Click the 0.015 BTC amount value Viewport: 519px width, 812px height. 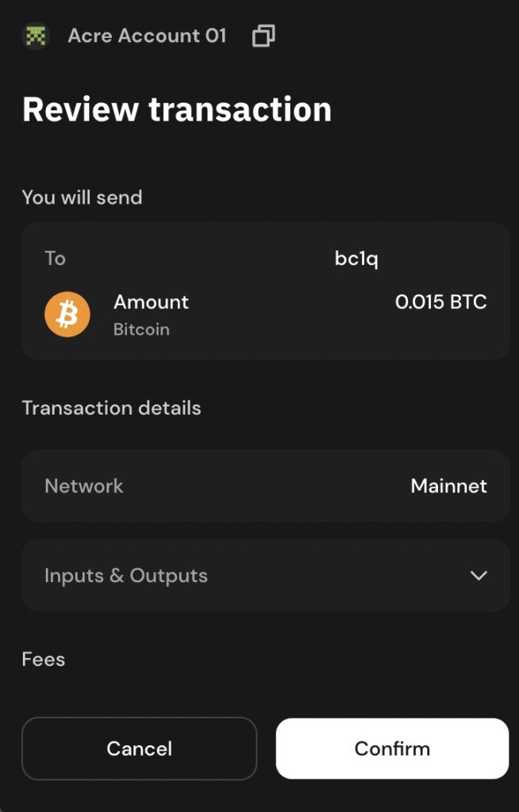(x=440, y=302)
